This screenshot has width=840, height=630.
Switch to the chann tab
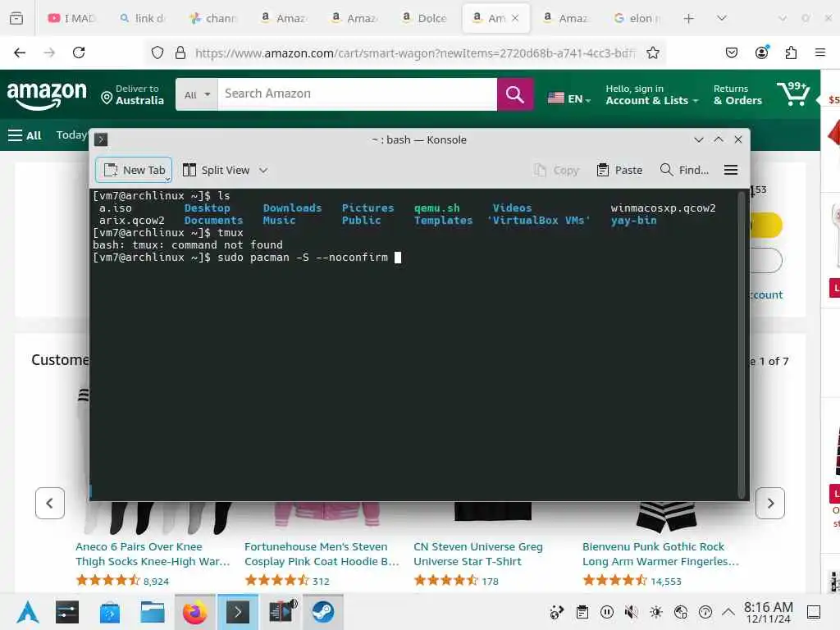(213, 18)
